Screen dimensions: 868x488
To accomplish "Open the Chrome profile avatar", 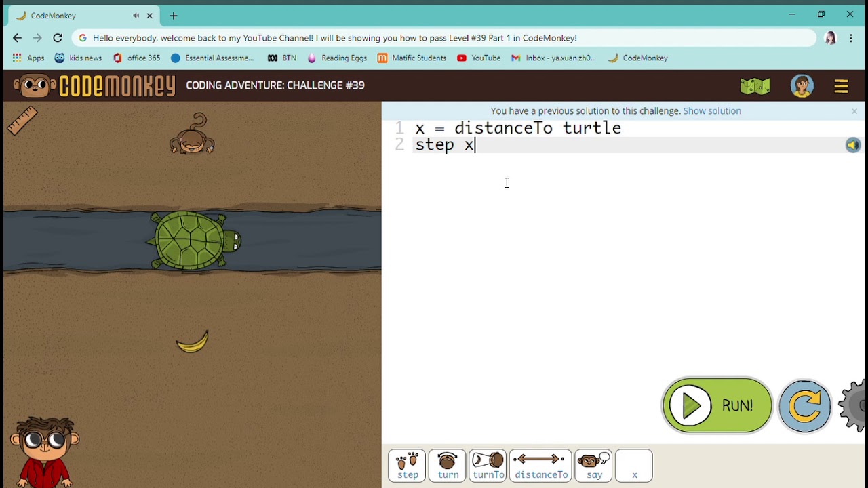I will point(830,38).
